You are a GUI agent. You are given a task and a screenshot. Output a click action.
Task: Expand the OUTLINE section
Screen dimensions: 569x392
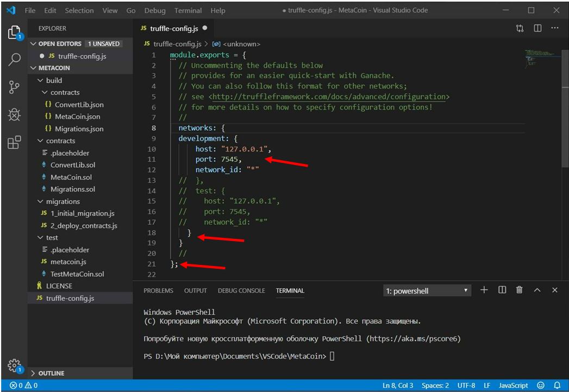coord(51,374)
